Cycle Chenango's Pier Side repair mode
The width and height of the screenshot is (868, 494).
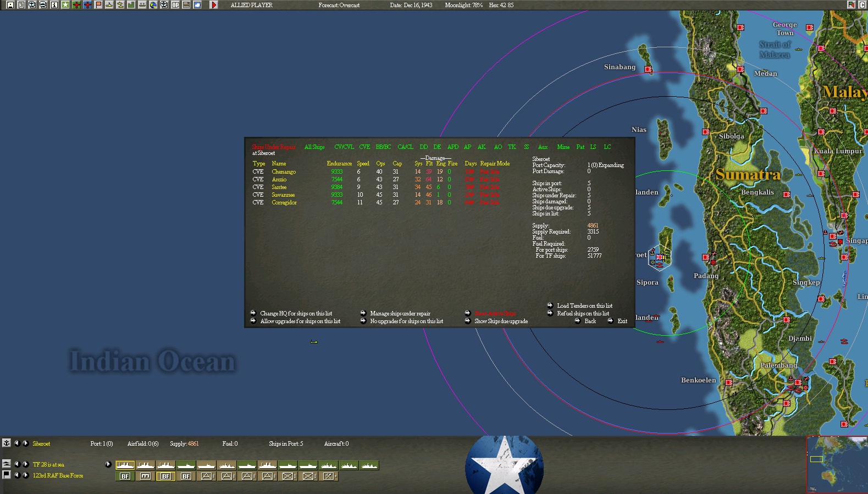tap(489, 171)
